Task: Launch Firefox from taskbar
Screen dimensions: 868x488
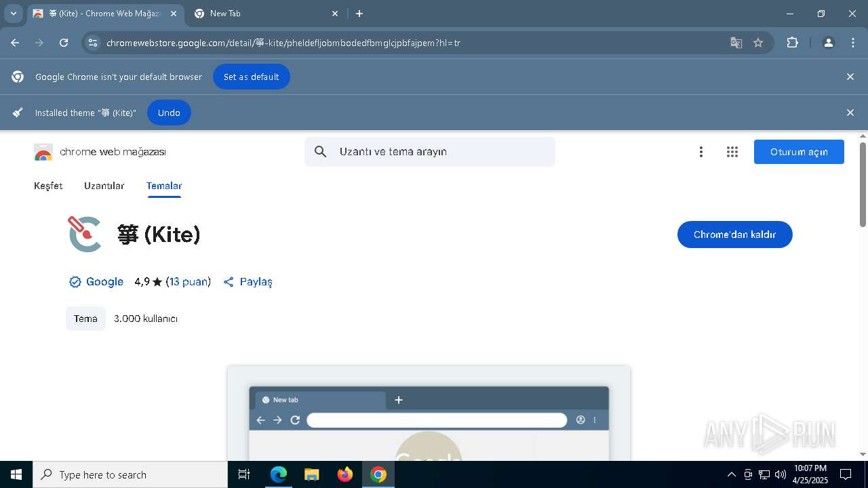Action: [x=345, y=474]
